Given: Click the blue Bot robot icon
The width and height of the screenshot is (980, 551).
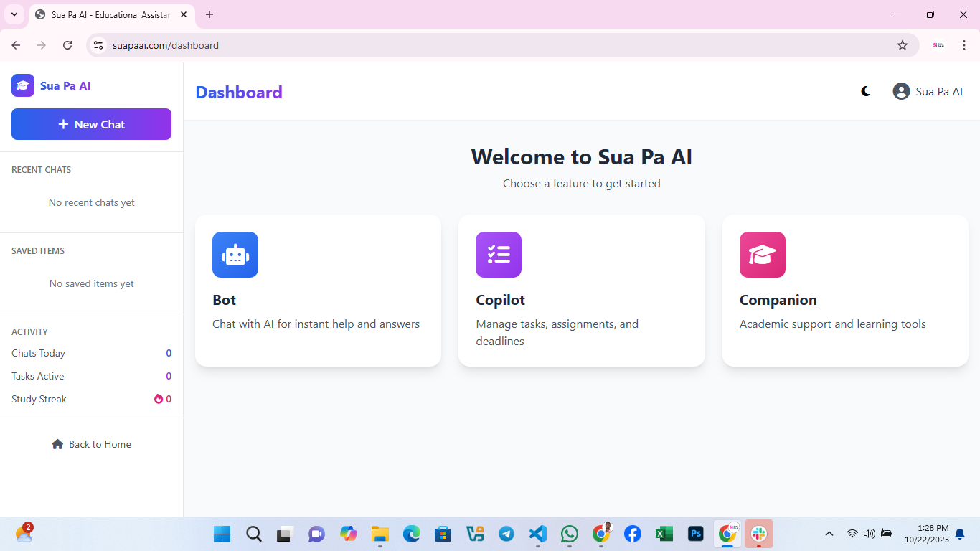Looking at the screenshot, I should click(235, 255).
